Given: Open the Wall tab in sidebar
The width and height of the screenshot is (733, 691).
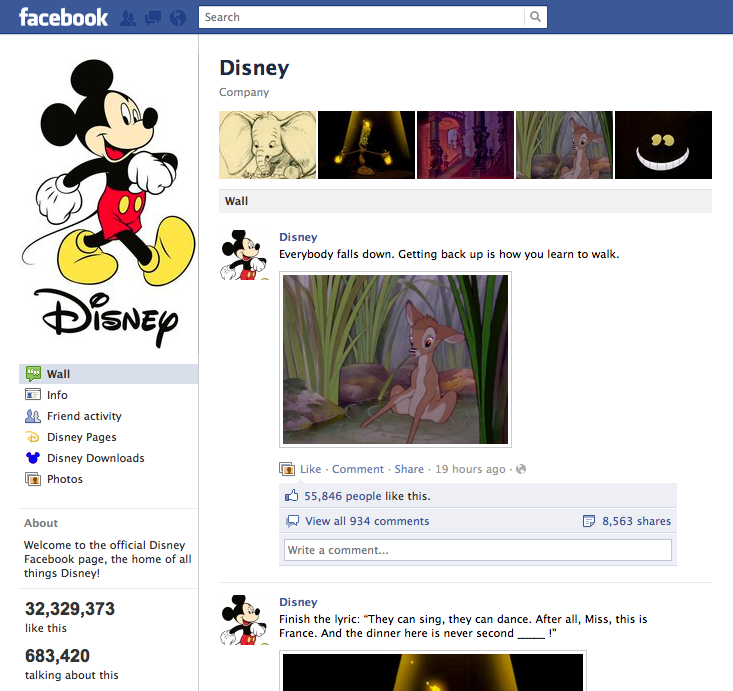Looking at the screenshot, I should 108,374.
